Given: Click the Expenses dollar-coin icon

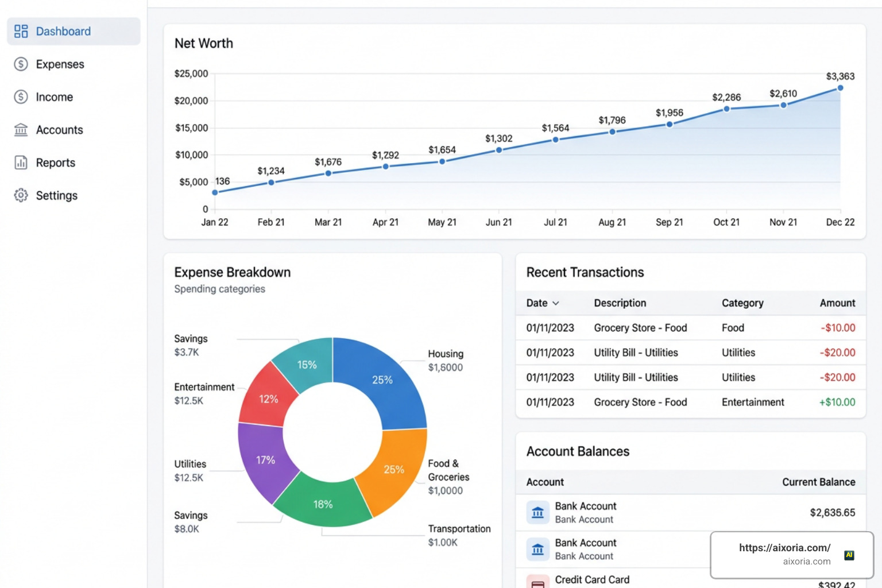Looking at the screenshot, I should point(21,64).
